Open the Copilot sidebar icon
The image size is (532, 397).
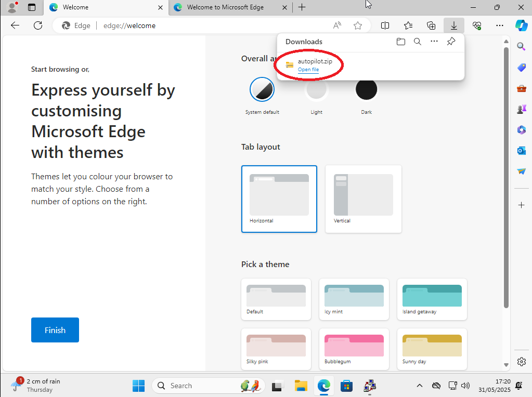(521, 25)
